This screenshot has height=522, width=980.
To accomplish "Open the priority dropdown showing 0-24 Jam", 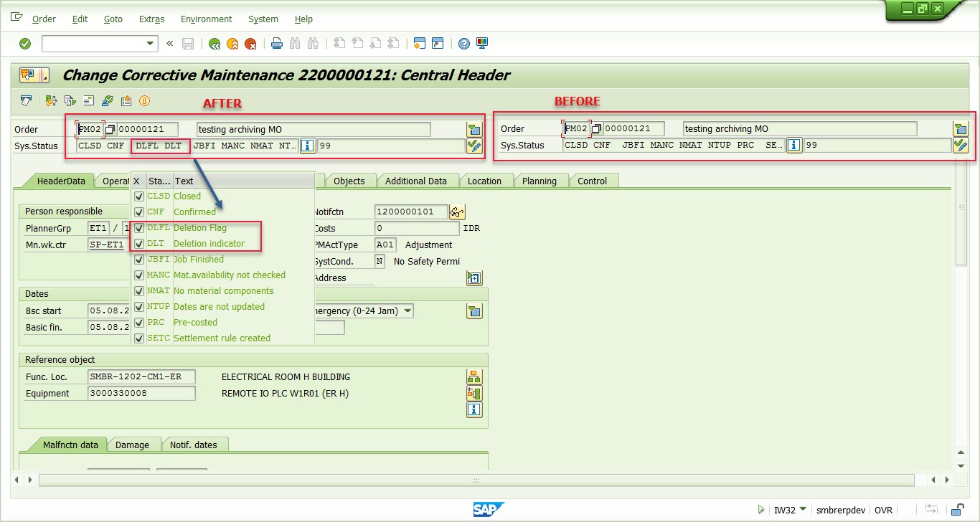I will [x=408, y=311].
